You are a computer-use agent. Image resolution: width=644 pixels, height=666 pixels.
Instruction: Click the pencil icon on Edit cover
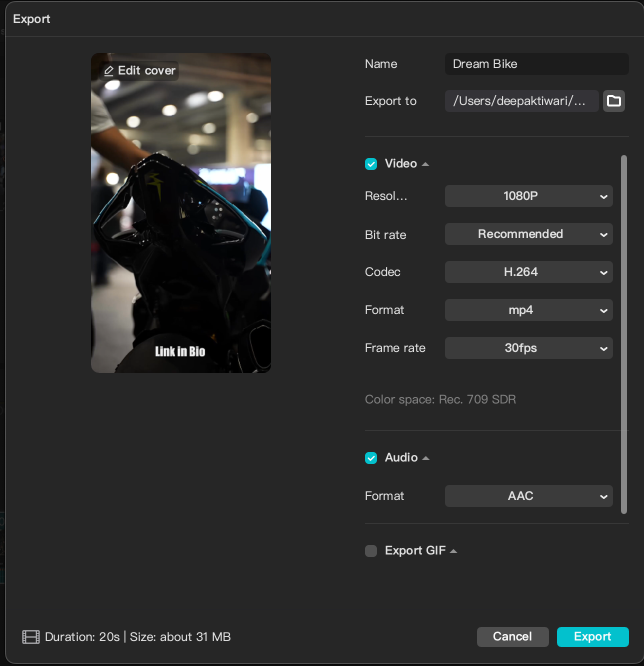[x=108, y=71]
